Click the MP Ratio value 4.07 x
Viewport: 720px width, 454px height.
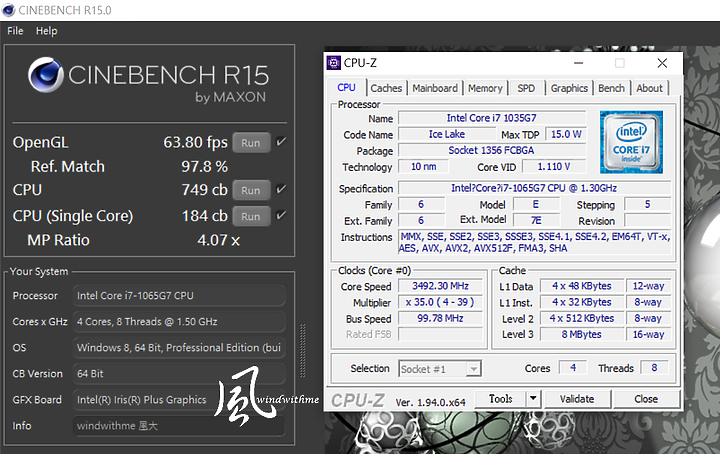click(x=219, y=240)
